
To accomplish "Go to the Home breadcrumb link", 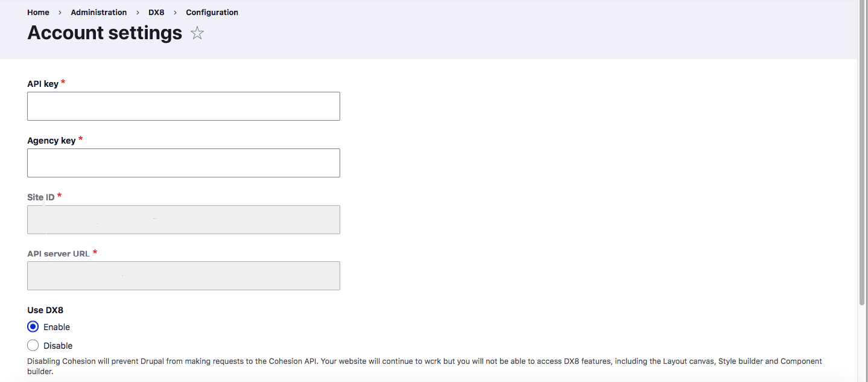I will [x=38, y=13].
